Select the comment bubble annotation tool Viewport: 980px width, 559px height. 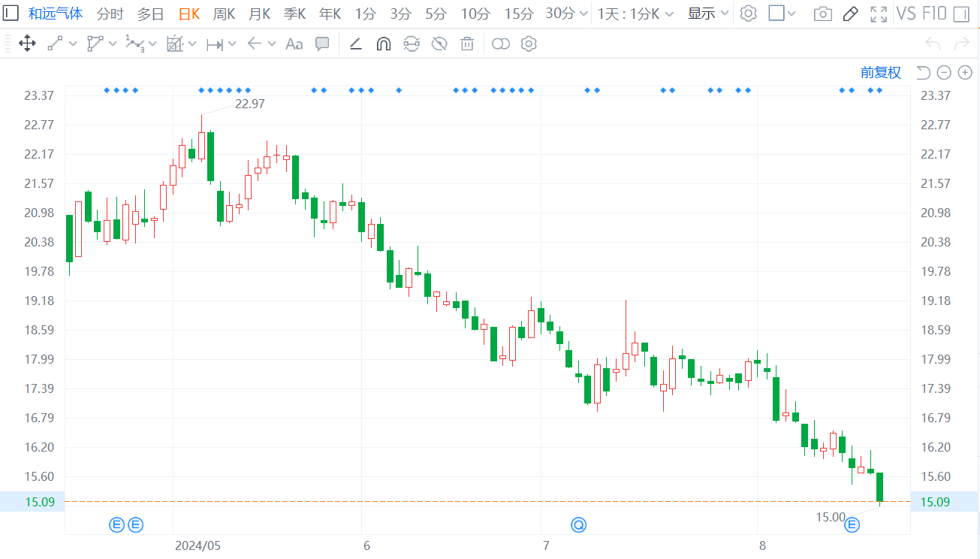coord(322,44)
